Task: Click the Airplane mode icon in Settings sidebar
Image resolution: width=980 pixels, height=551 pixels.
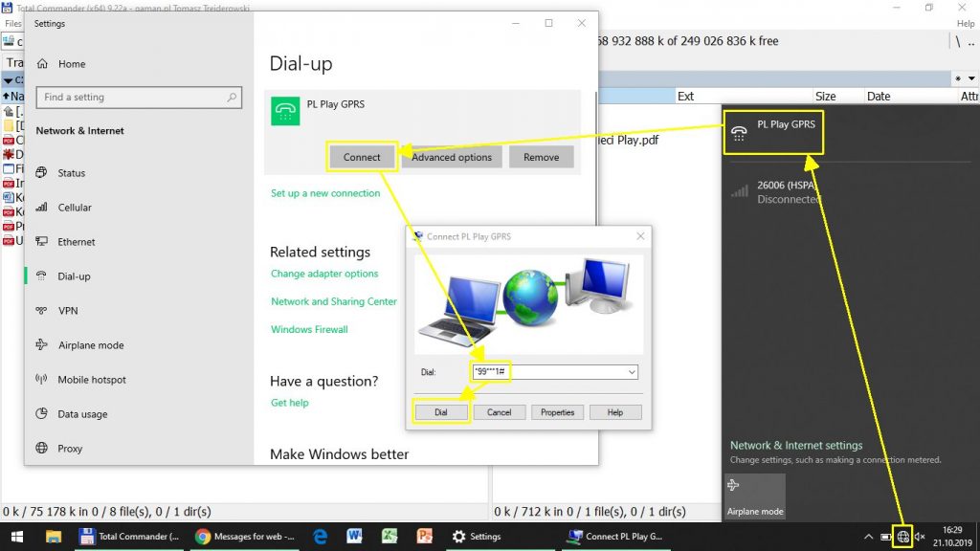Action: 41,344
